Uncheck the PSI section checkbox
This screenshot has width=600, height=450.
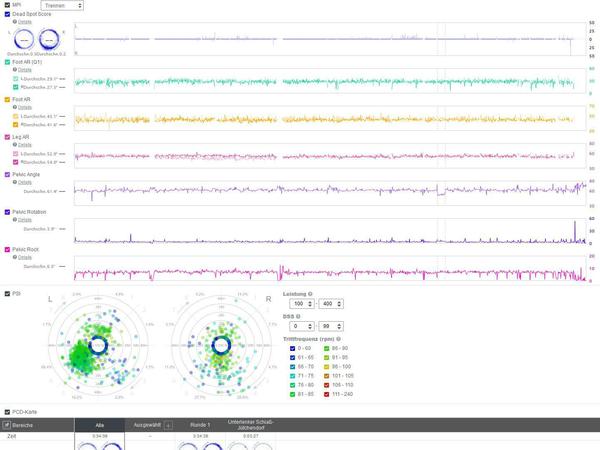[x=7, y=294]
